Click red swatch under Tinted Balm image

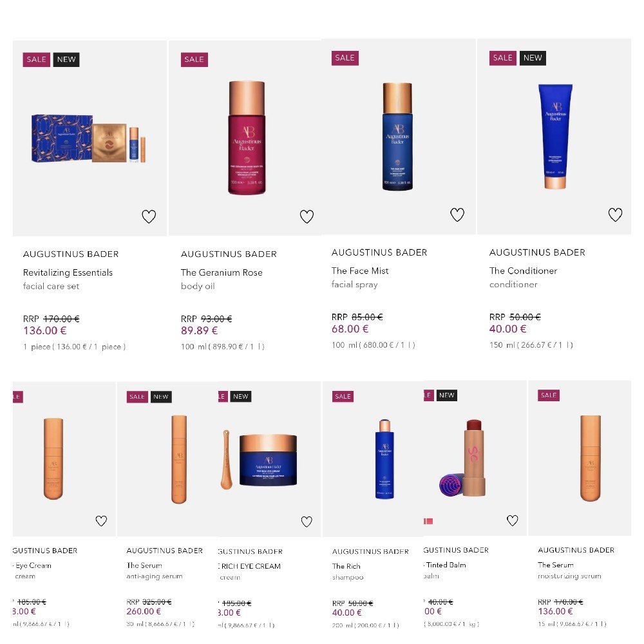[428, 521]
